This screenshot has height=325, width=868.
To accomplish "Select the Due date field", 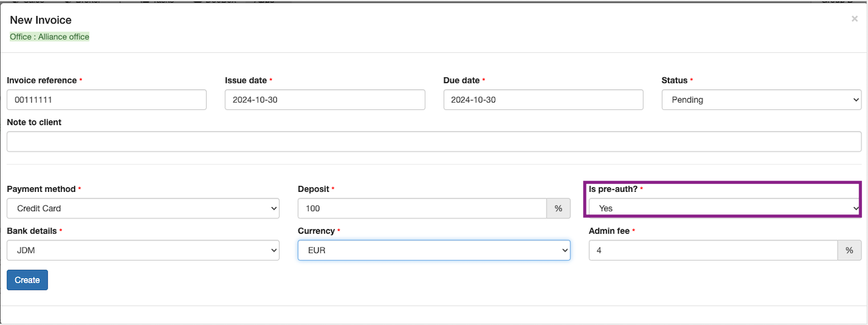I will point(543,100).
